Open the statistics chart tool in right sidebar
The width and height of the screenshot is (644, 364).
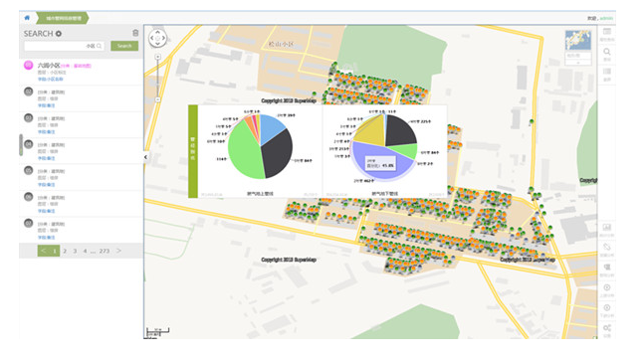[606, 228]
